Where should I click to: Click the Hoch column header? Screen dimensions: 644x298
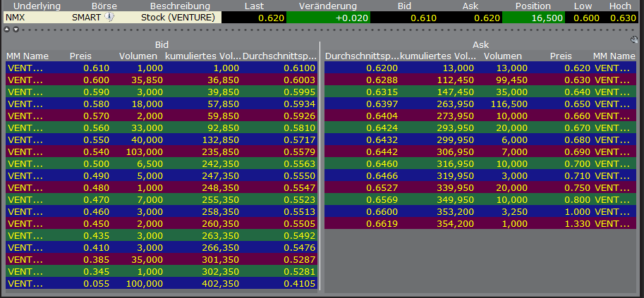[620, 6]
